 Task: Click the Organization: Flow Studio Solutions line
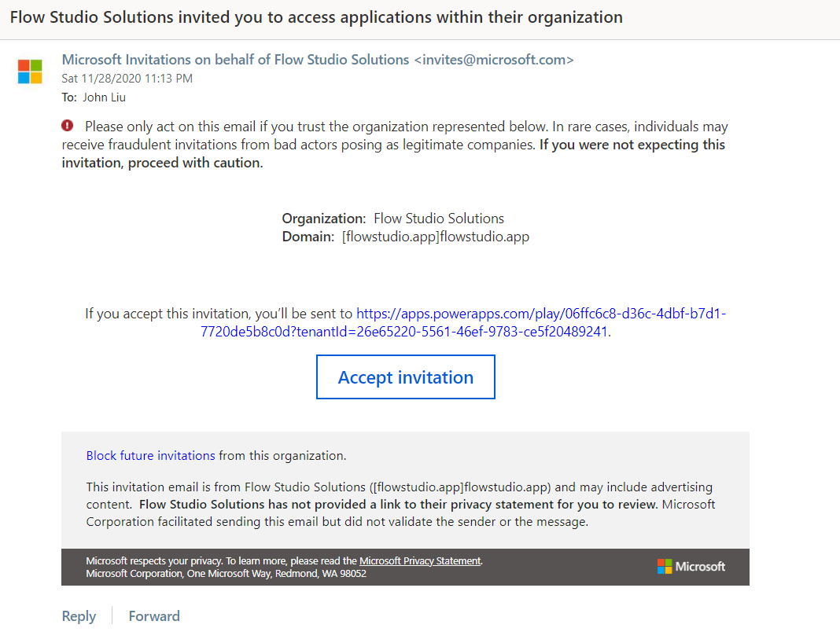[x=392, y=219]
